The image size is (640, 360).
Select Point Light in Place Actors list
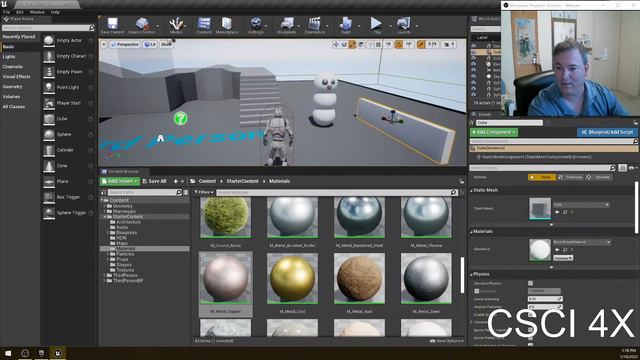click(x=68, y=87)
